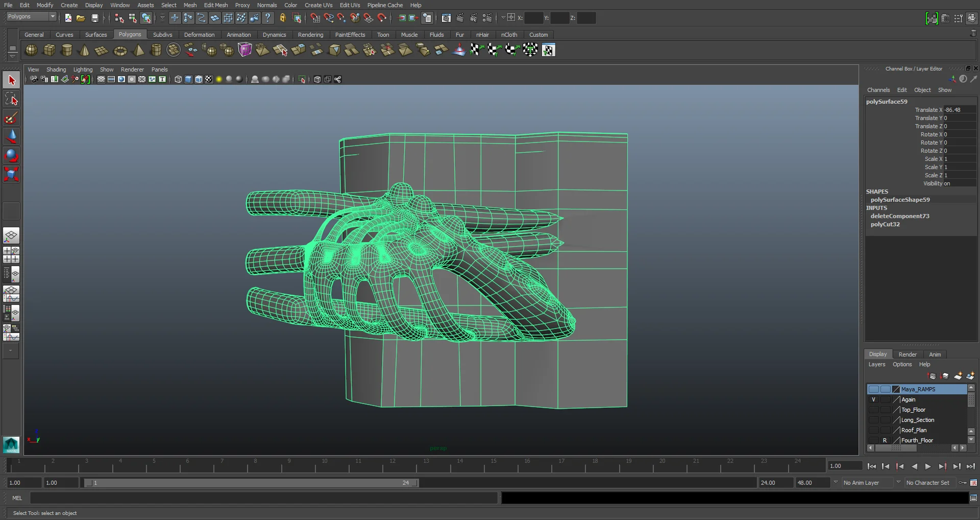Activate the Move tool cone icon
Image resolution: width=980 pixels, height=520 pixels.
click(x=11, y=136)
